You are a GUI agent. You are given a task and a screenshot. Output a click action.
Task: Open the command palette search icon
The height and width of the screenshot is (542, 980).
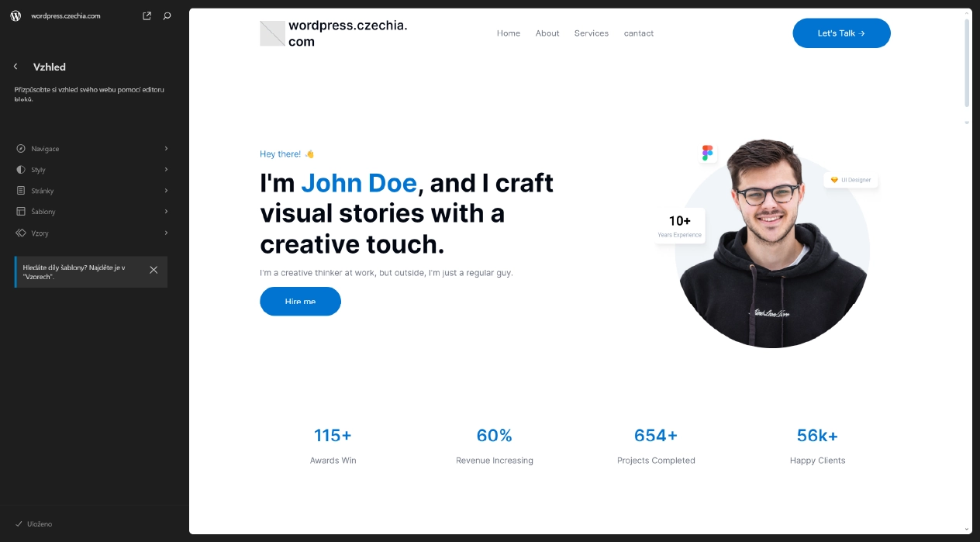click(x=167, y=16)
